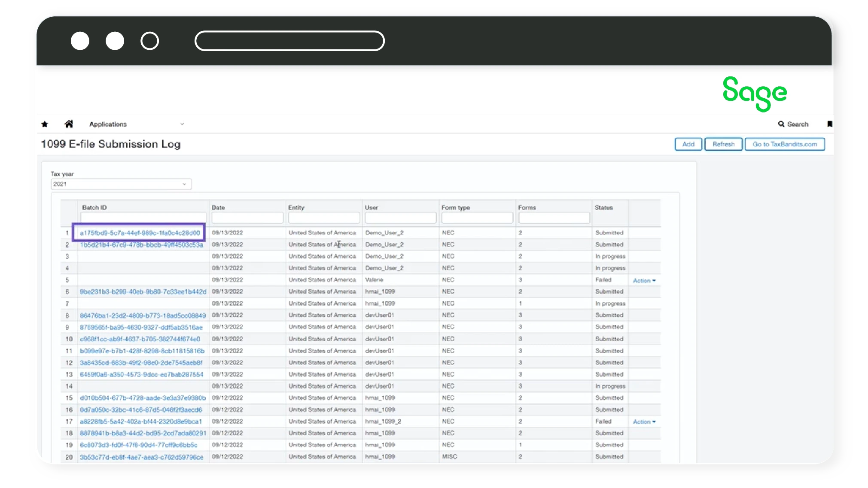
Task: Open Action dropdown for hmai_1099_2 failed row
Action: 644,422
